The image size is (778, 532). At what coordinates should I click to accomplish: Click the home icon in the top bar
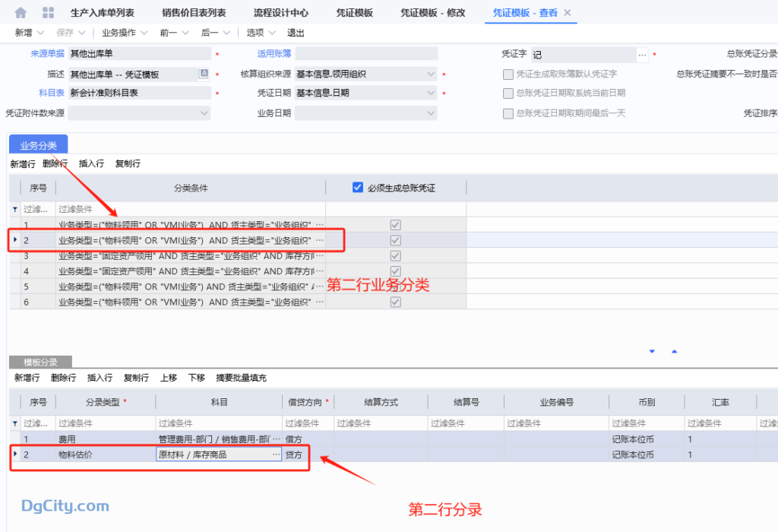coord(21,12)
